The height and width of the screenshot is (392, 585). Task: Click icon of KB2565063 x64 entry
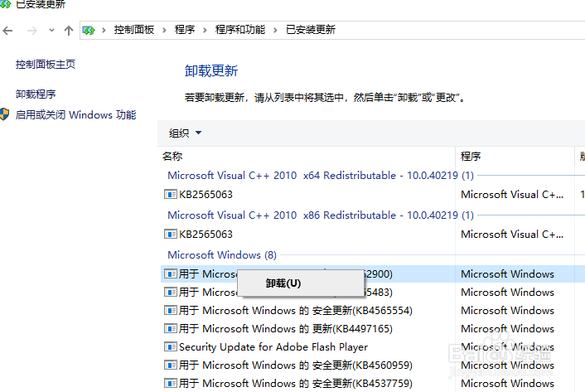[171, 194]
